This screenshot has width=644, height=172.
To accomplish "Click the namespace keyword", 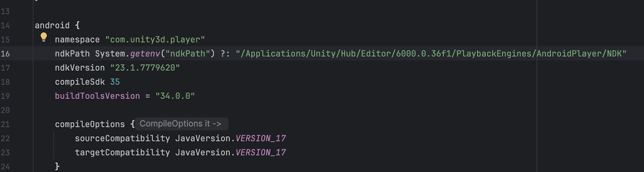I will pos(77,40).
